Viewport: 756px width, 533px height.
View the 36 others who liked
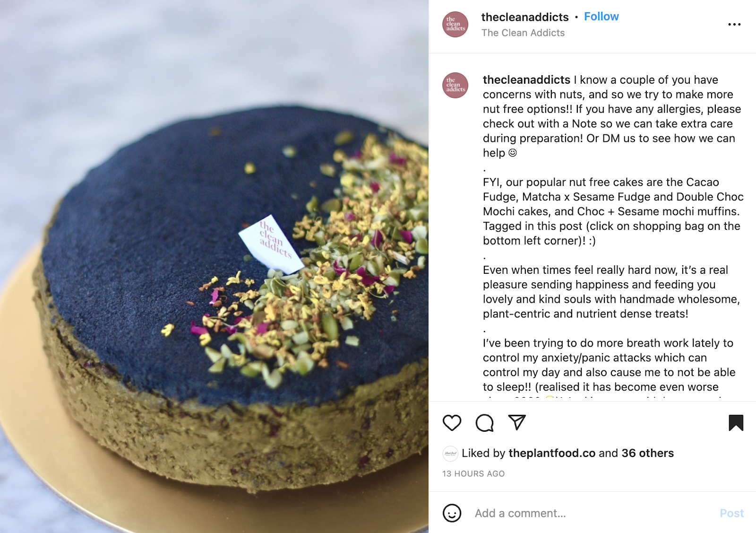tap(647, 453)
